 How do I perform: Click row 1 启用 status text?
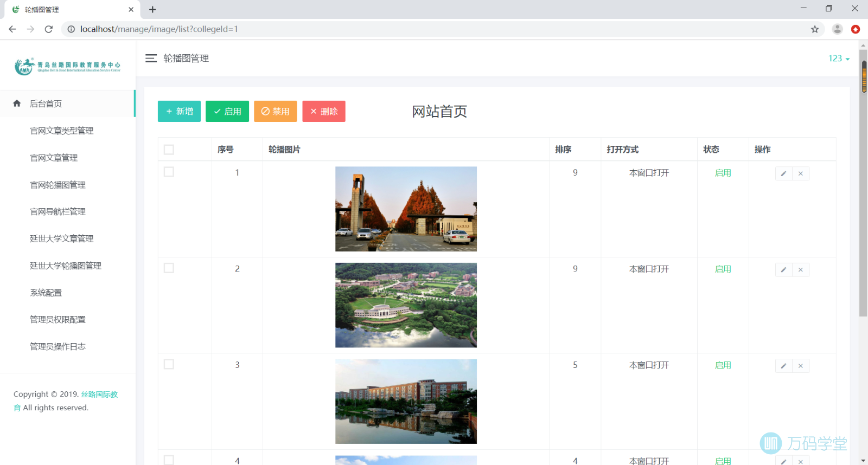[723, 173]
